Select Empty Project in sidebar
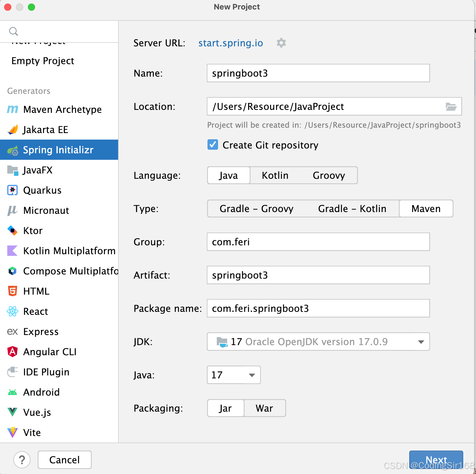 (x=43, y=61)
